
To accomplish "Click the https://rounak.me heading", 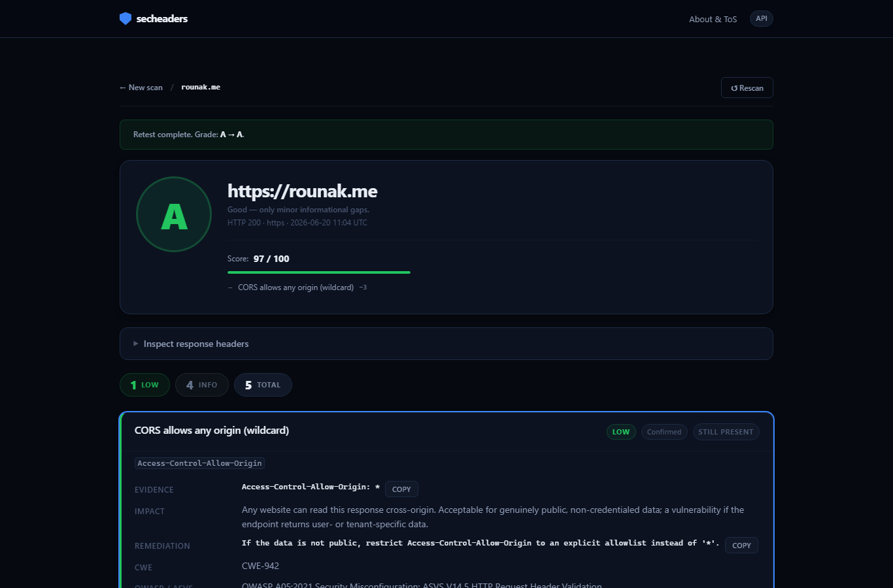I will [x=303, y=191].
